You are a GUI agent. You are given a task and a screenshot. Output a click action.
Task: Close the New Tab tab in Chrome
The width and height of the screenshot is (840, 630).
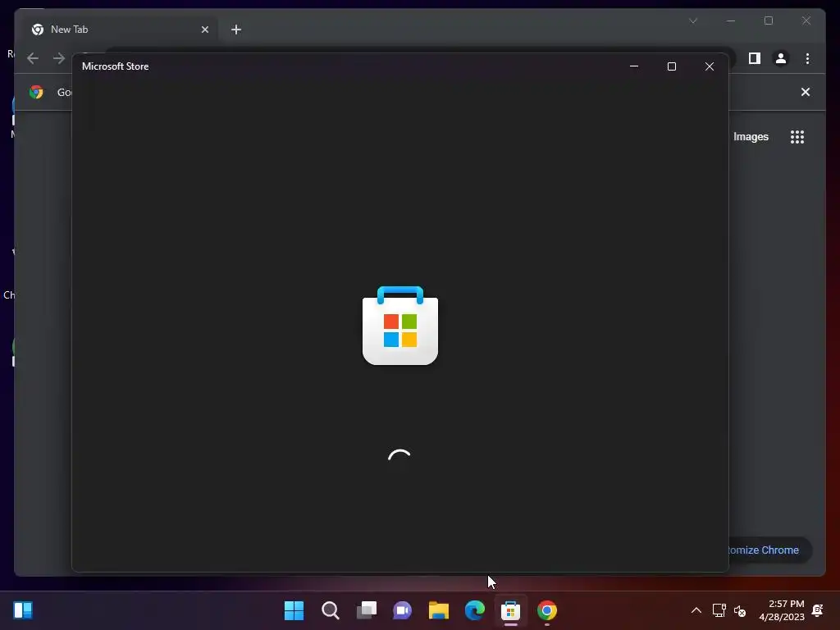[204, 30]
